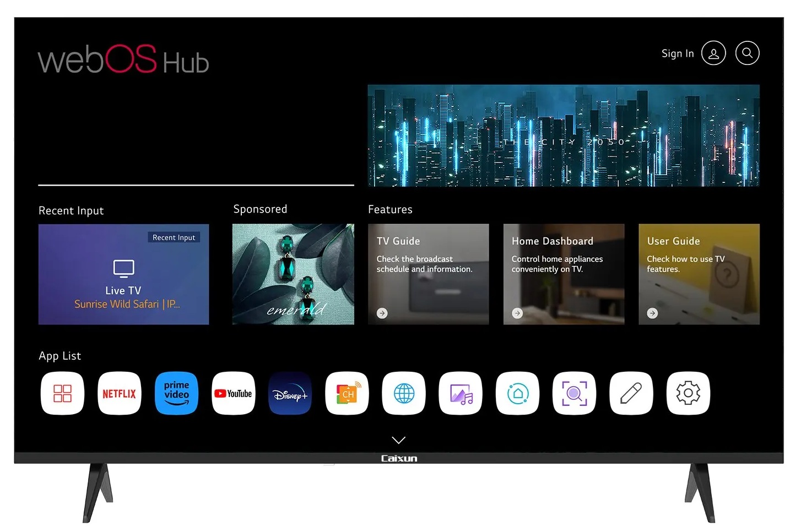Select the Live TV recent input card
Viewport: 801px width, 532px height.
[x=123, y=274]
